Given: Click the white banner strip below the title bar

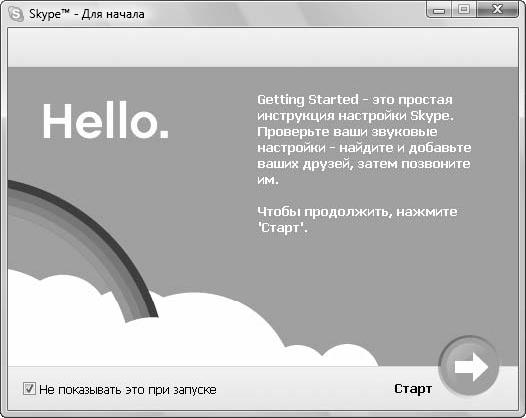Looking at the screenshot, I should pyautogui.click(x=263, y=48).
